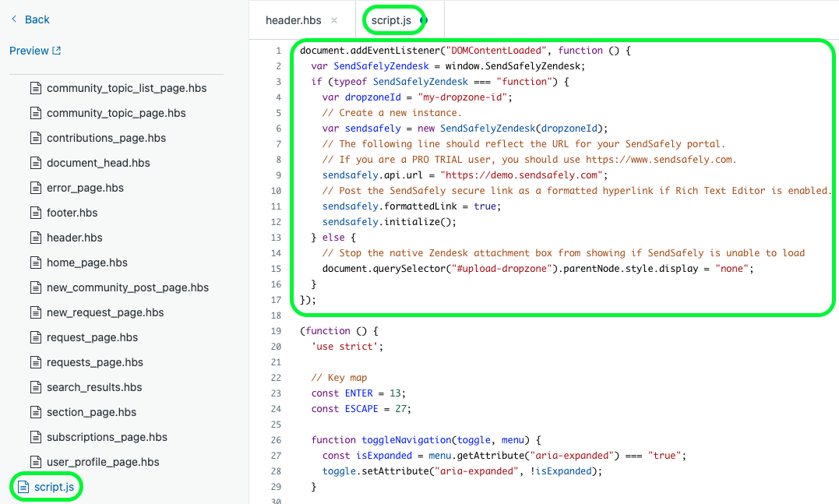Open header.hbs in the file list
This screenshot has height=504, width=839.
point(74,238)
